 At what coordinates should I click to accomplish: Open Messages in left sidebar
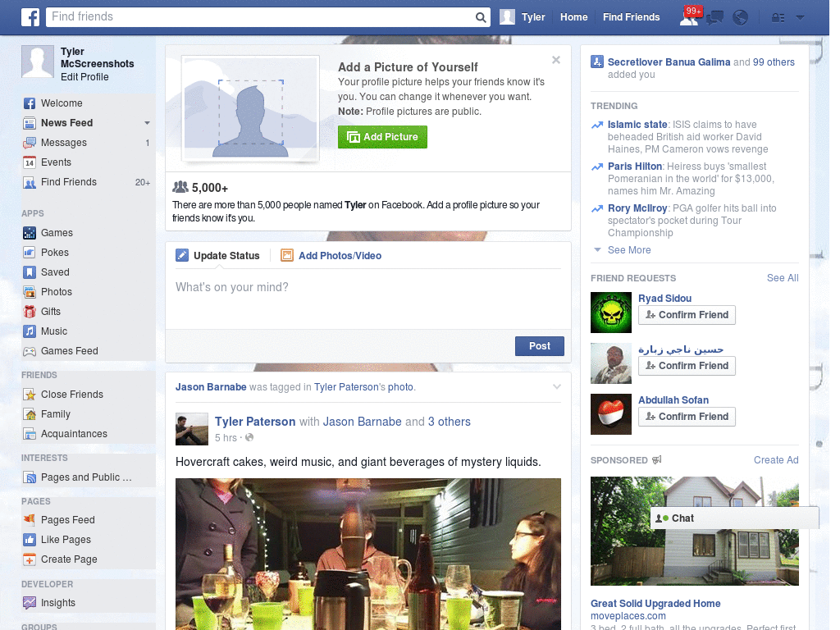89,143
